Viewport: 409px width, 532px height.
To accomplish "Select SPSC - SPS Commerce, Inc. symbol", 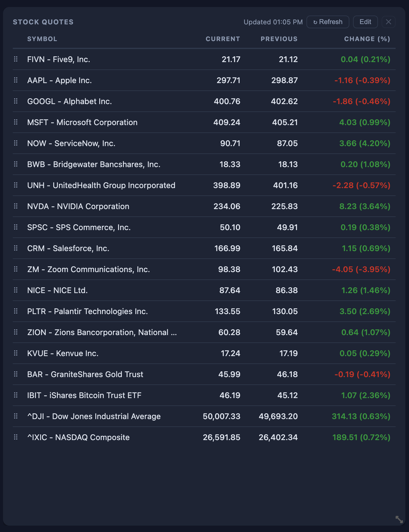I will pyautogui.click(x=79, y=227).
